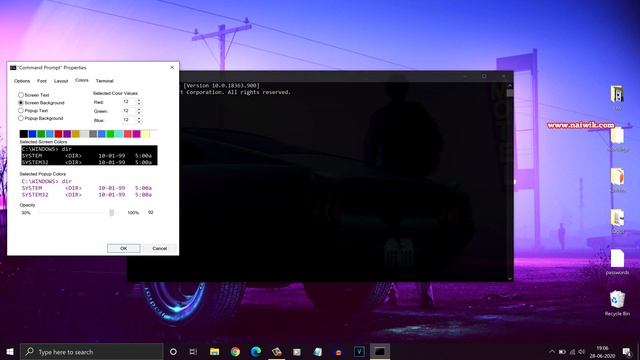Open the Windows Start menu
640x360 pixels.
(x=10, y=351)
